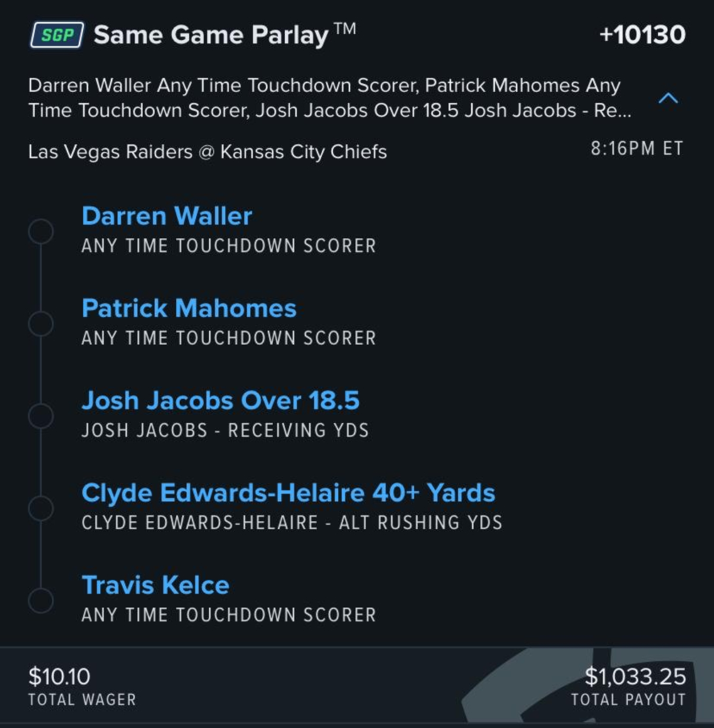
Task: Open the Darren Waller leg
Action: click(167, 216)
